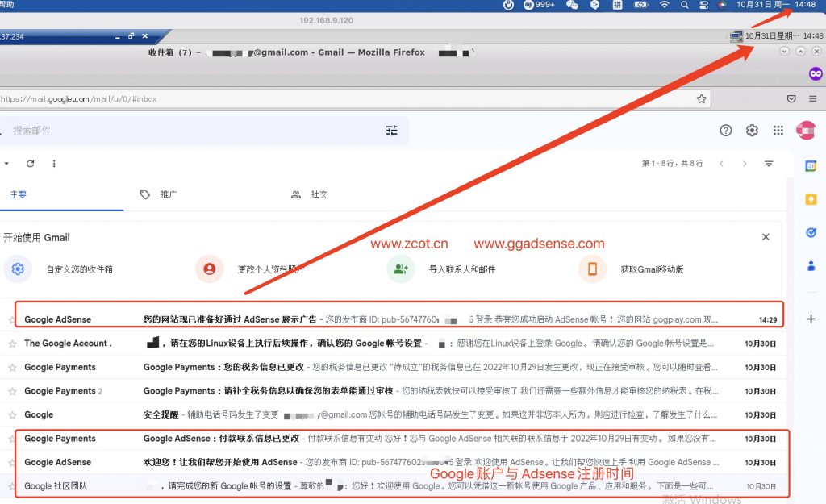Open email 您的税务信息已更改
This screenshot has width=826, height=504.
click(x=391, y=367)
